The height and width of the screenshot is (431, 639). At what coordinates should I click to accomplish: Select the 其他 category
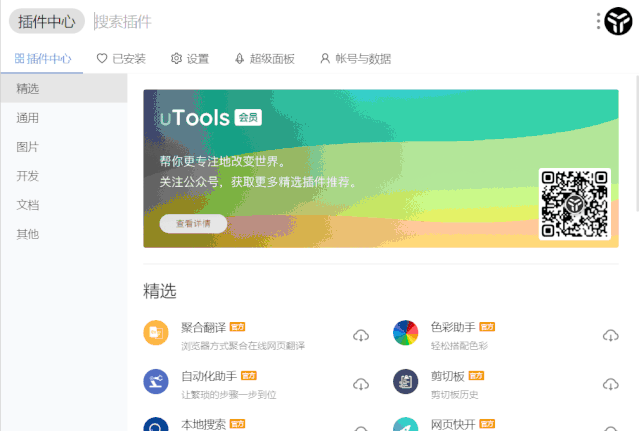pyautogui.click(x=64, y=234)
